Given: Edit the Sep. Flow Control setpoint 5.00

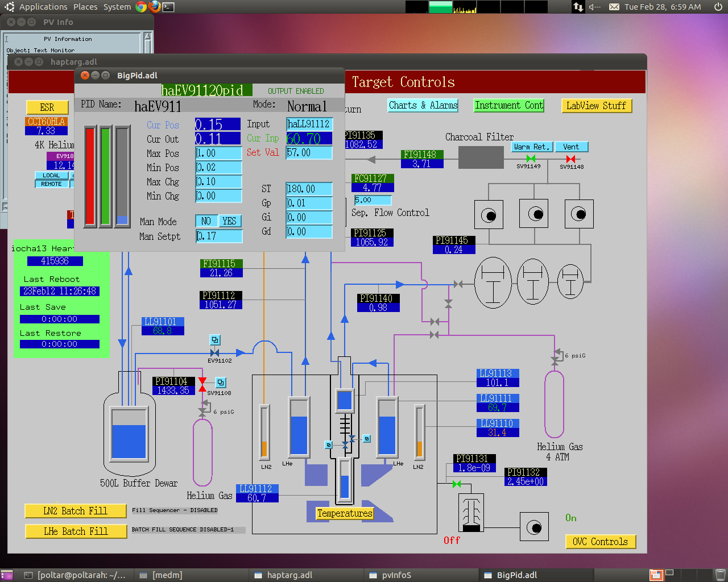Looking at the screenshot, I should pos(373,200).
